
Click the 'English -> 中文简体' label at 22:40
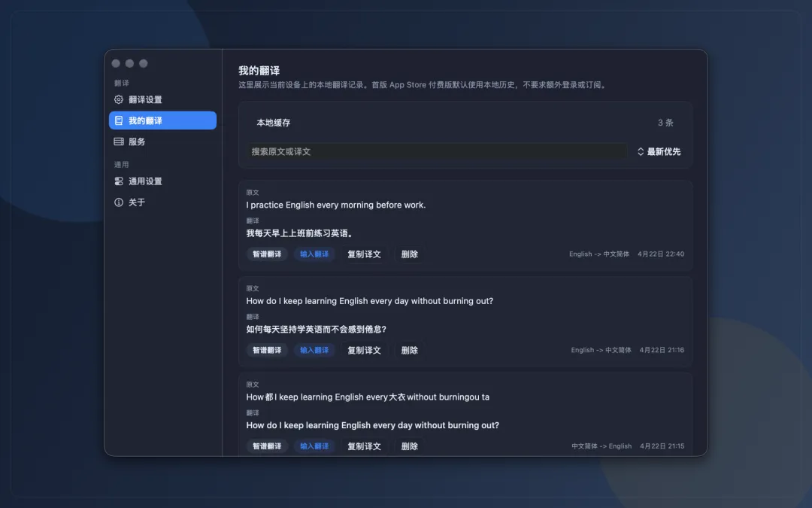pos(599,254)
